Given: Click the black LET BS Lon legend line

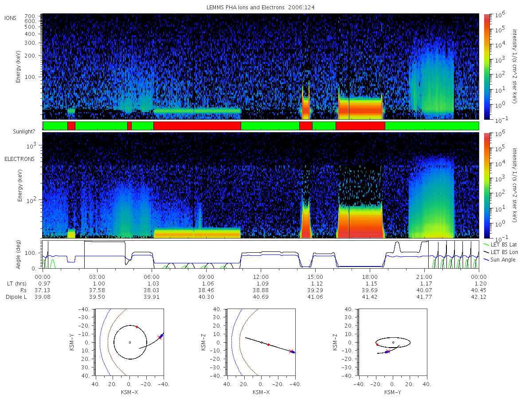Looking at the screenshot, I should [487, 252].
